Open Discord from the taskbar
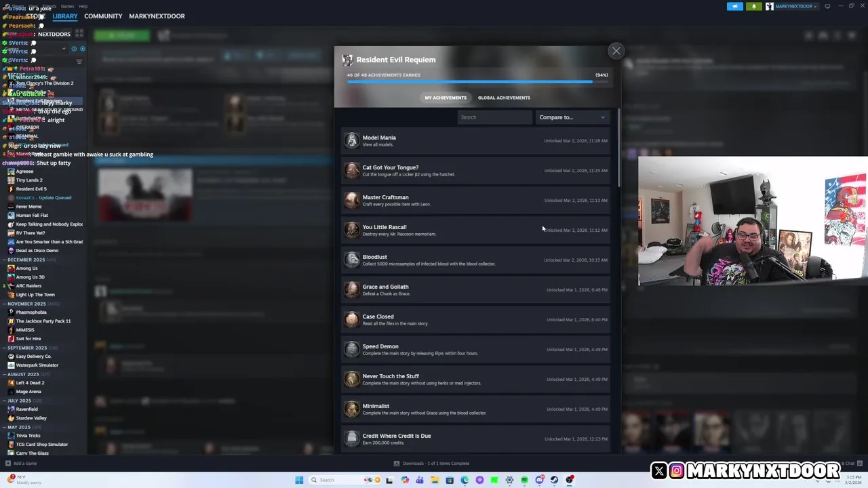The image size is (868, 488). pyautogui.click(x=539, y=480)
